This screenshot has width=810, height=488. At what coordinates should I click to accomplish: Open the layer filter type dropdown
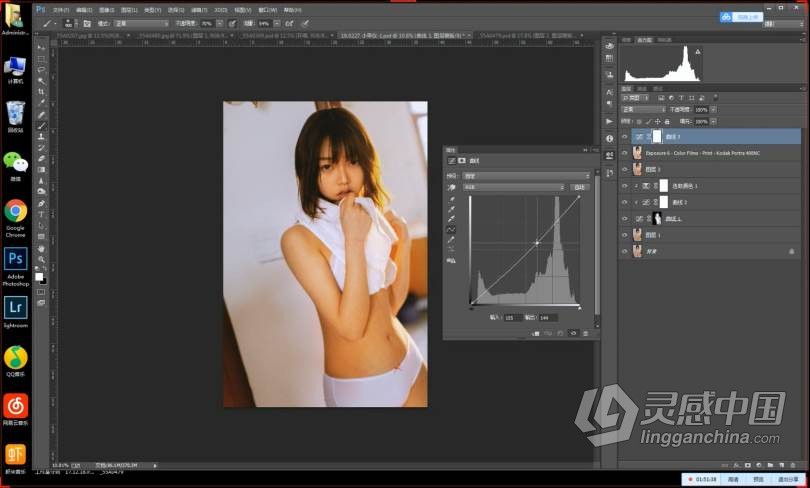click(635, 98)
